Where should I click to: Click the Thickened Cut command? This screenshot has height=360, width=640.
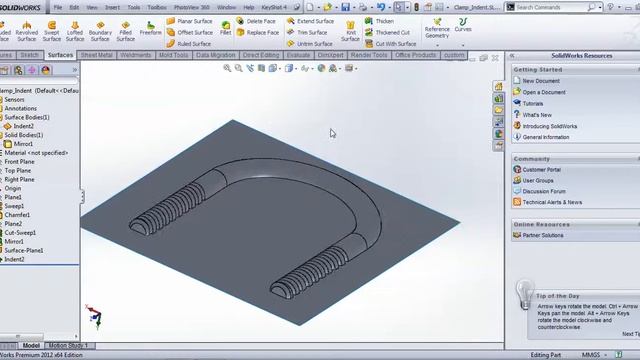[x=387, y=32]
